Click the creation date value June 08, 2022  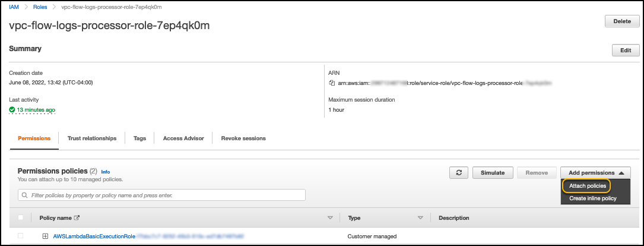point(51,82)
